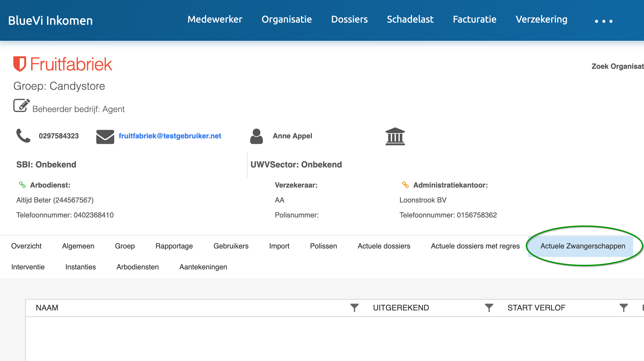Click the phone icon next to 0297584323
This screenshot has height=361, width=644.
pyautogui.click(x=23, y=136)
